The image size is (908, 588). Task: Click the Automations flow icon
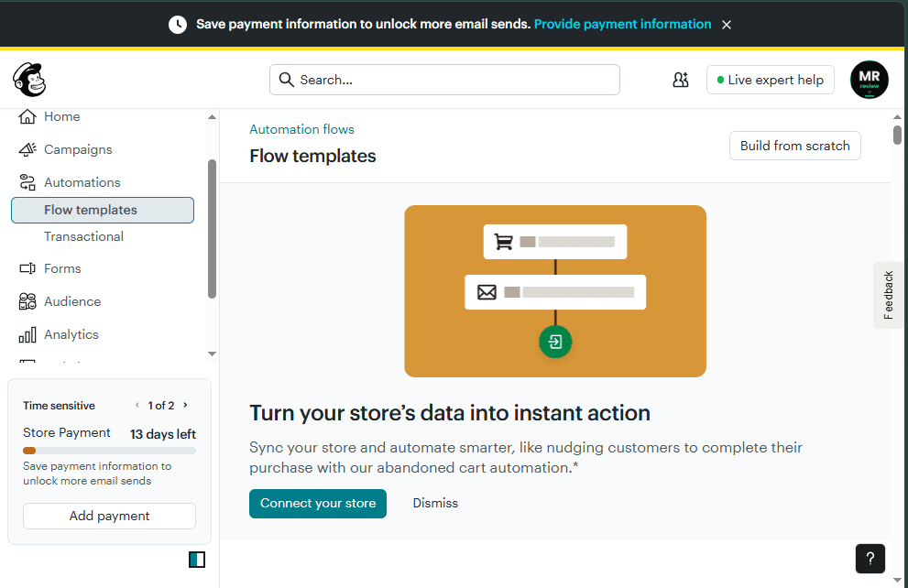[x=27, y=182]
